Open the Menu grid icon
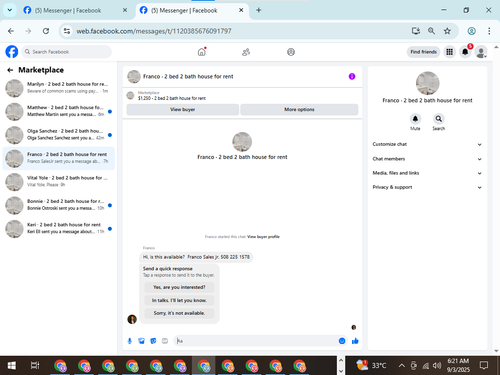Screen dimensions: 500x375 (x=449, y=52)
